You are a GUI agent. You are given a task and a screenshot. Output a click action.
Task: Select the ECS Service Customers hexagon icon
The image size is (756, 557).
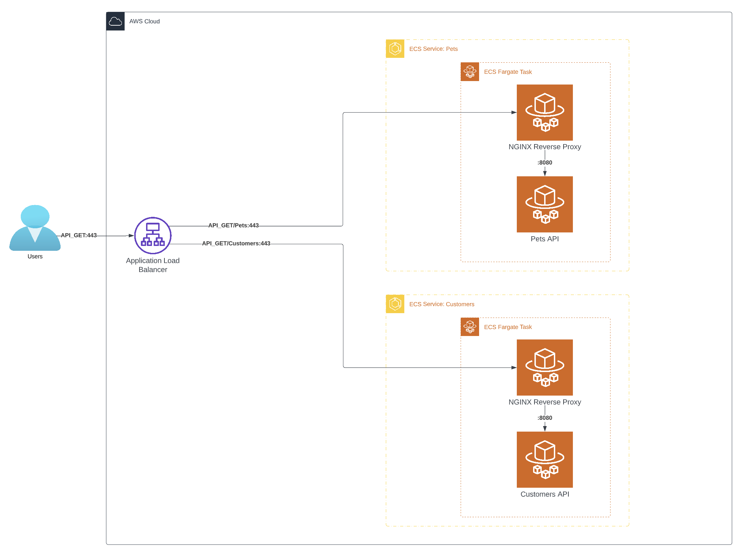tap(395, 304)
